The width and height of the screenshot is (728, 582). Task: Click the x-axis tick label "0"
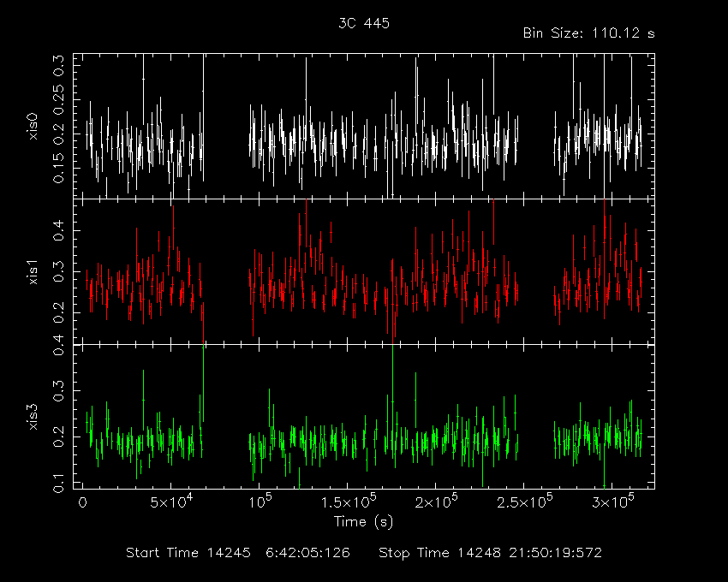click(x=82, y=502)
